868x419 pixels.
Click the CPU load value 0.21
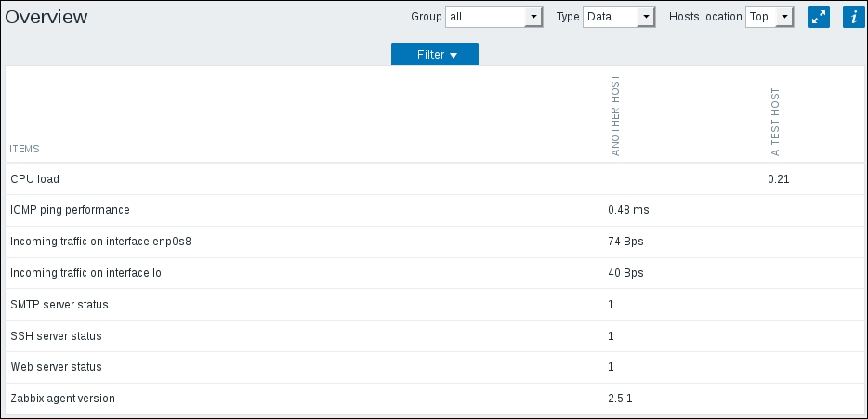(778, 179)
